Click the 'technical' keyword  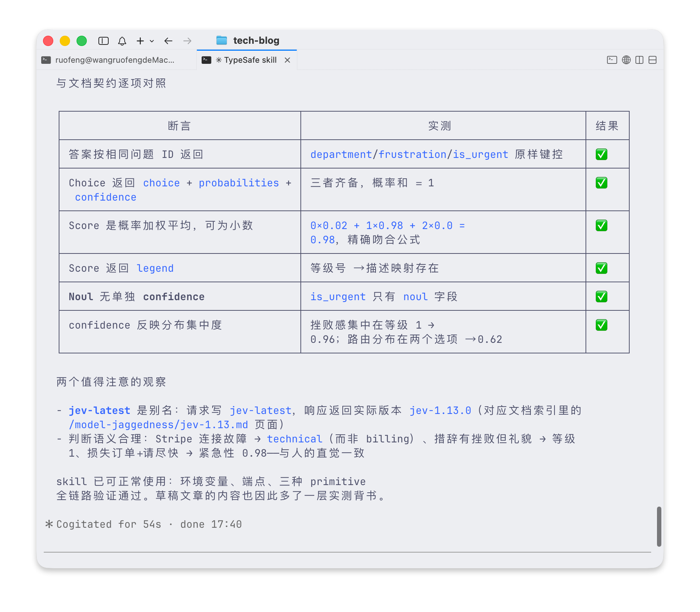(295, 439)
